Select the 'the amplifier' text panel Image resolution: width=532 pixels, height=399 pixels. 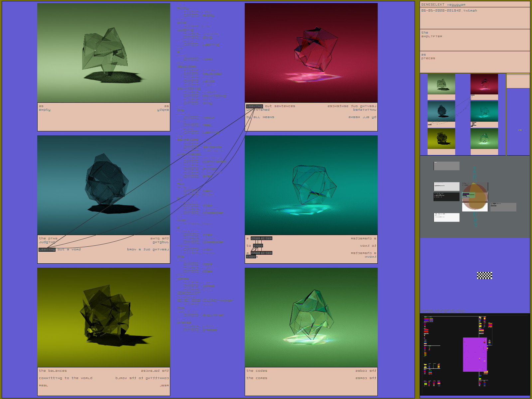pos(474,40)
